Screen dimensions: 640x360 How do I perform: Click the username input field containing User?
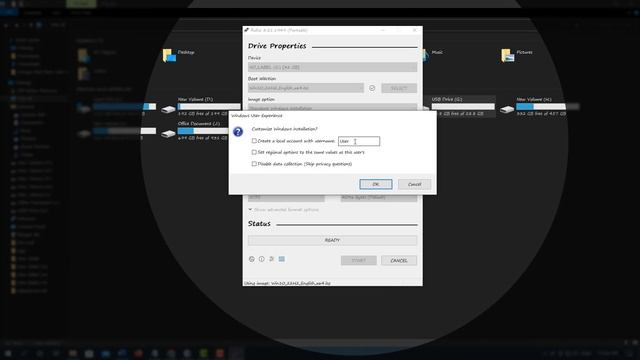[359, 141]
